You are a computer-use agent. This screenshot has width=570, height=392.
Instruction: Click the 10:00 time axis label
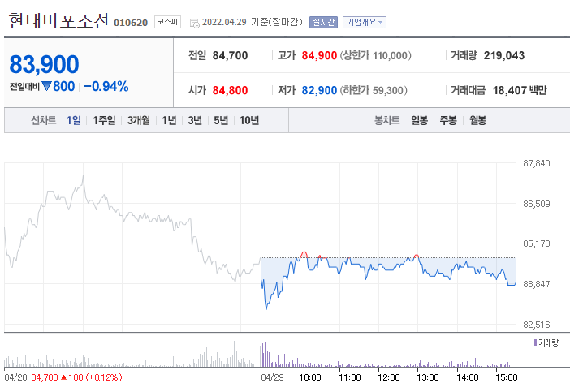coord(310,378)
